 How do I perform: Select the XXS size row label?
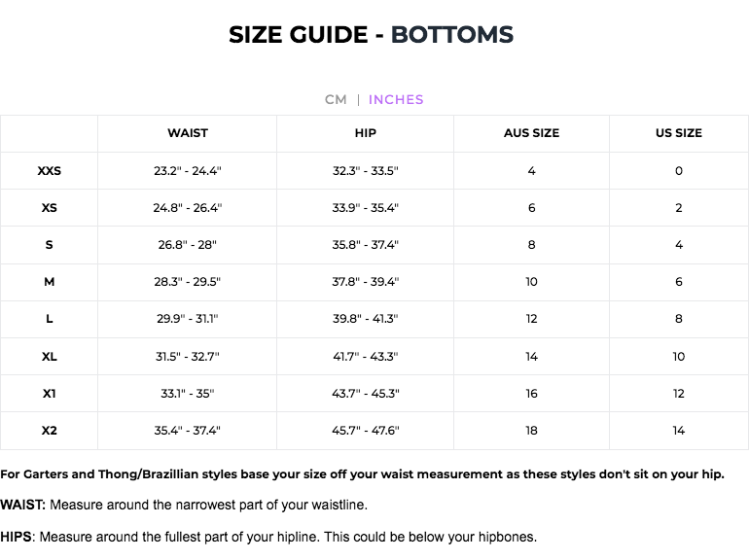coord(50,171)
